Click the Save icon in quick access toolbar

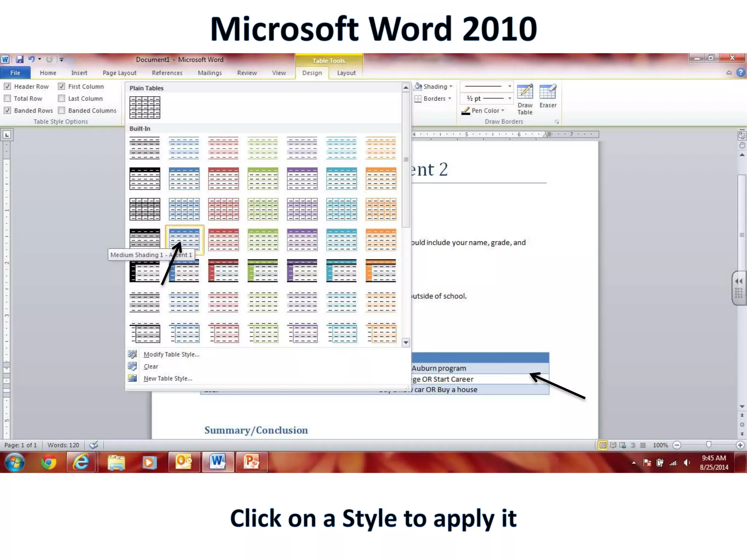[x=20, y=59]
